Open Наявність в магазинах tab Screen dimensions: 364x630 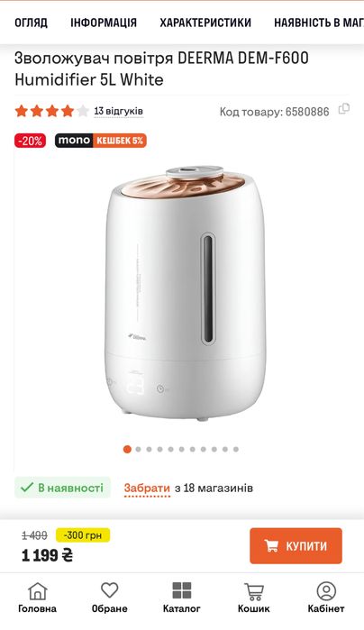[x=319, y=23]
